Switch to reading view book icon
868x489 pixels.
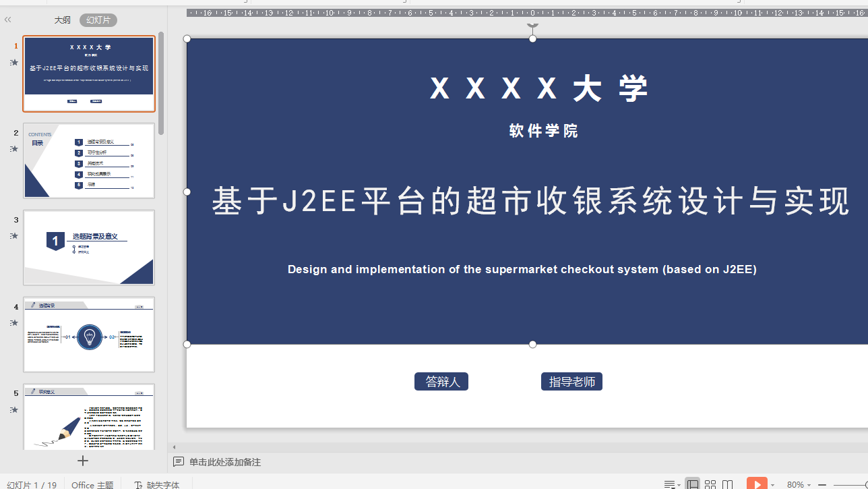tap(728, 484)
